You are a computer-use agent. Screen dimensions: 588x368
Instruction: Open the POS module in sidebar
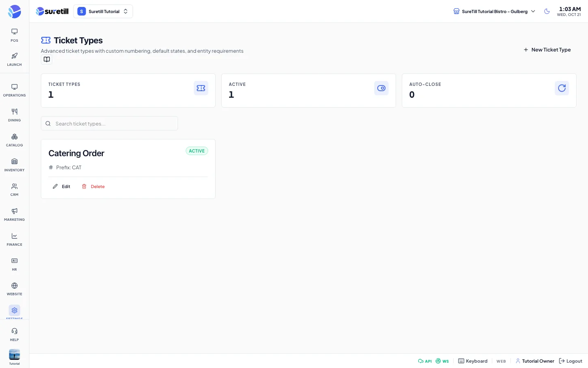pos(14,35)
